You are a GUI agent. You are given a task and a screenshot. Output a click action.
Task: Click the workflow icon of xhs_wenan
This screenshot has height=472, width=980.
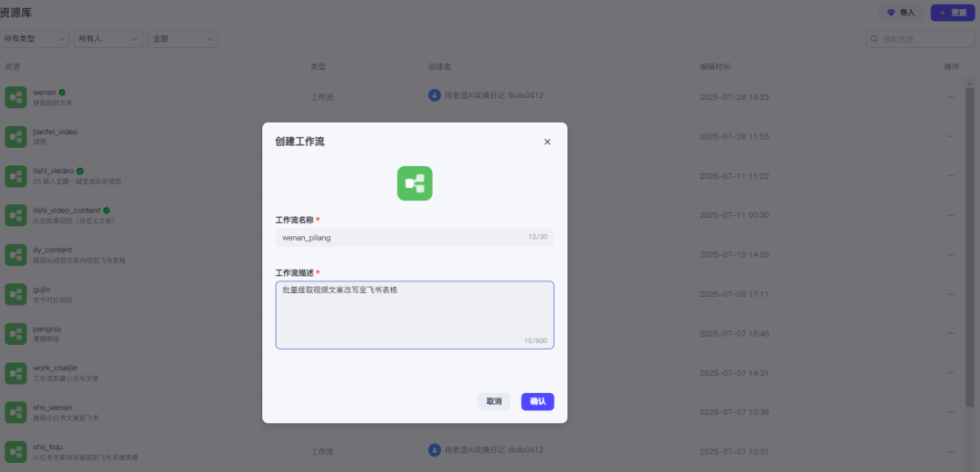coord(15,412)
